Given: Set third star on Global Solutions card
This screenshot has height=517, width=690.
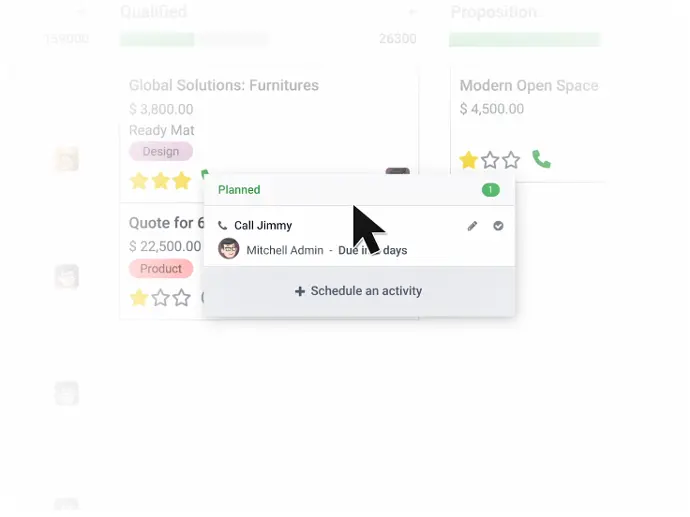Looking at the screenshot, I should [x=181, y=181].
